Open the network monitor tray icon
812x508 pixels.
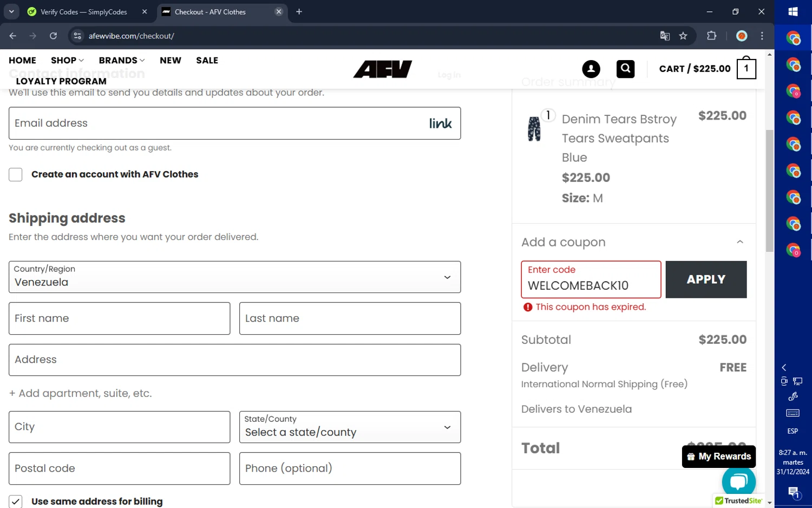tap(798, 381)
